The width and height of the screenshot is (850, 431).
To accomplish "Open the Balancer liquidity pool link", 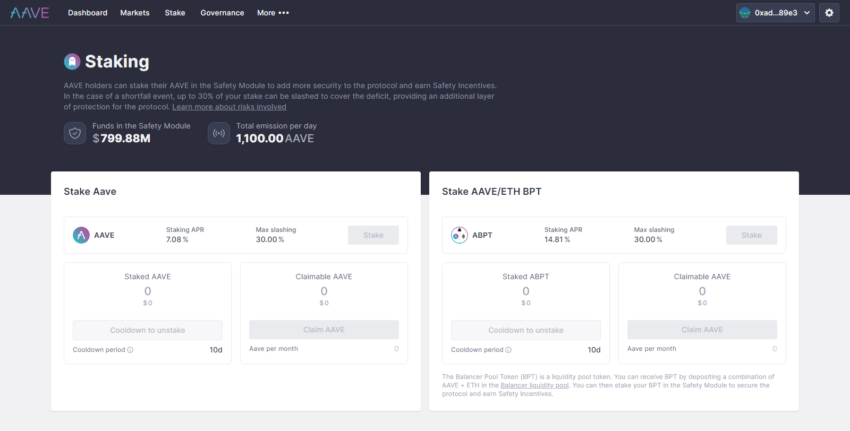I will tap(535, 385).
